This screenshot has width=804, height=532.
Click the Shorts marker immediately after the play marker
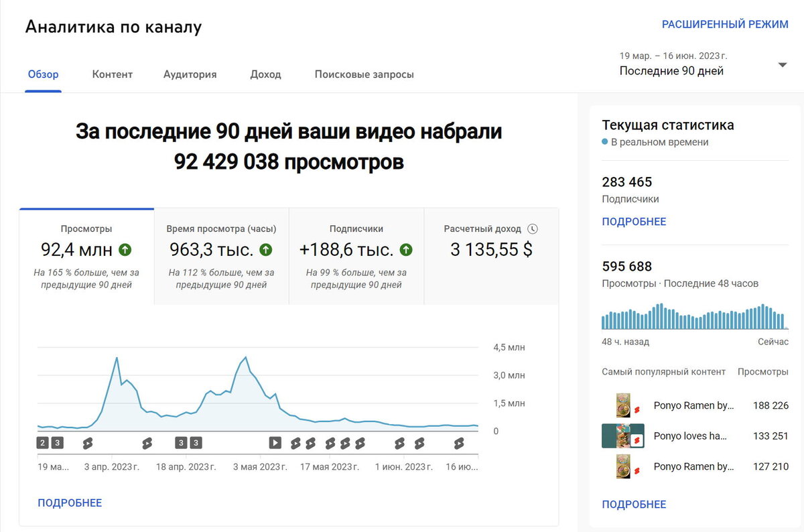tap(295, 442)
